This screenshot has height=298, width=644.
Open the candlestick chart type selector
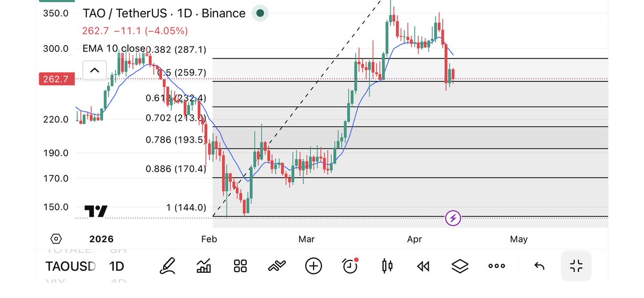coord(387,266)
